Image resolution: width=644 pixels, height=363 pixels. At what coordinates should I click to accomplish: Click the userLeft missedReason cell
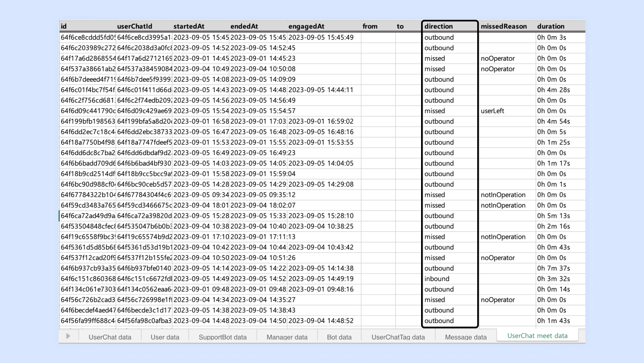(507, 111)
